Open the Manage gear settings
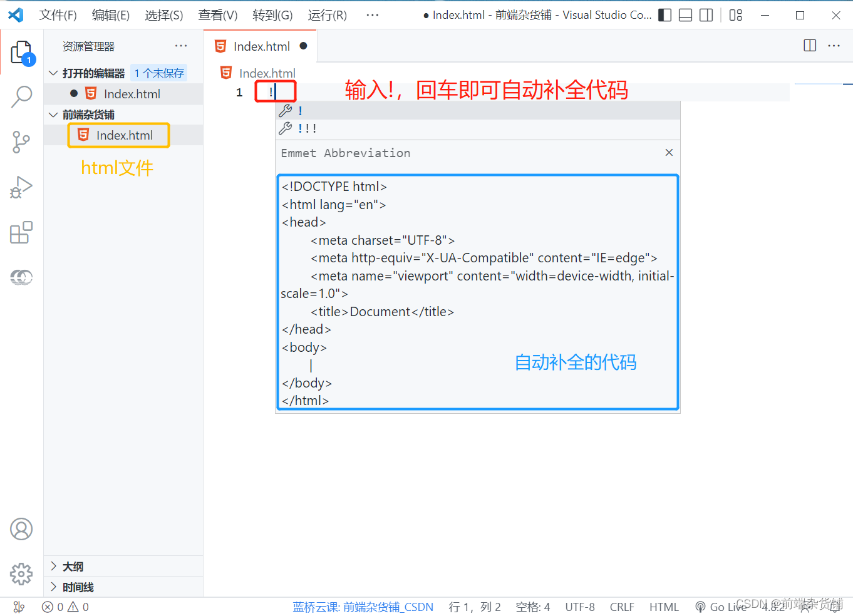Screen dimensions: 853x616 [x=21, y=573]
